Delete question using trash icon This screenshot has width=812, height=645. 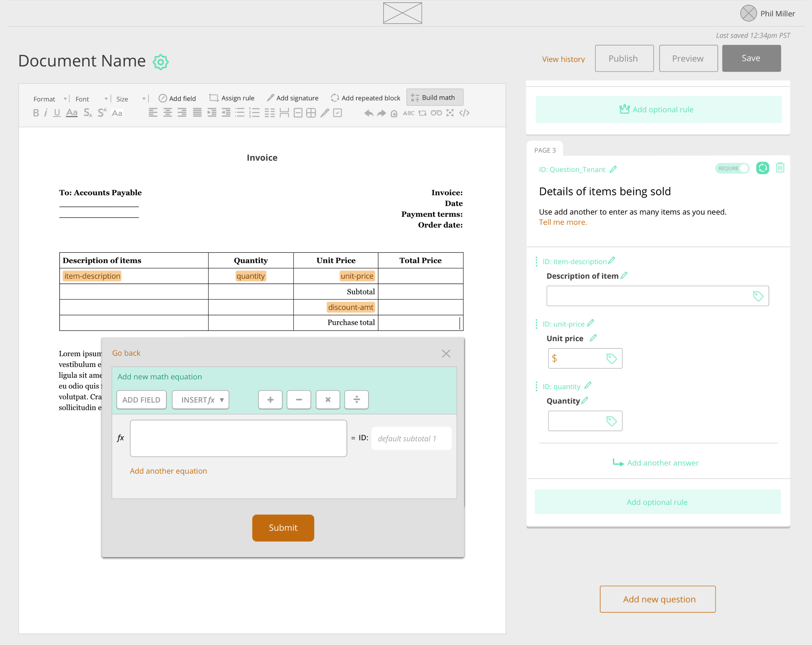[x=780, y=168]
